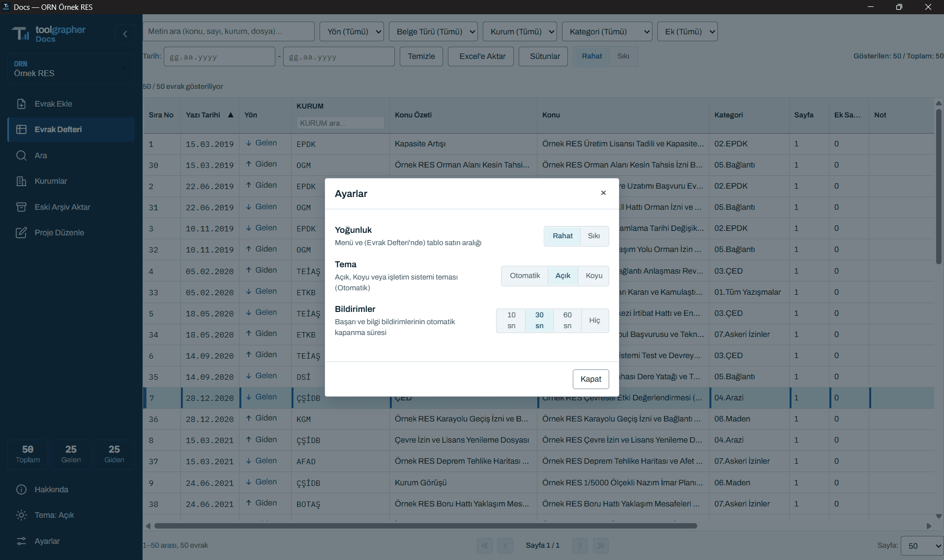Screen dimensions: 944x560
Task: Choose Otomatik theme option
Action: 525,276
